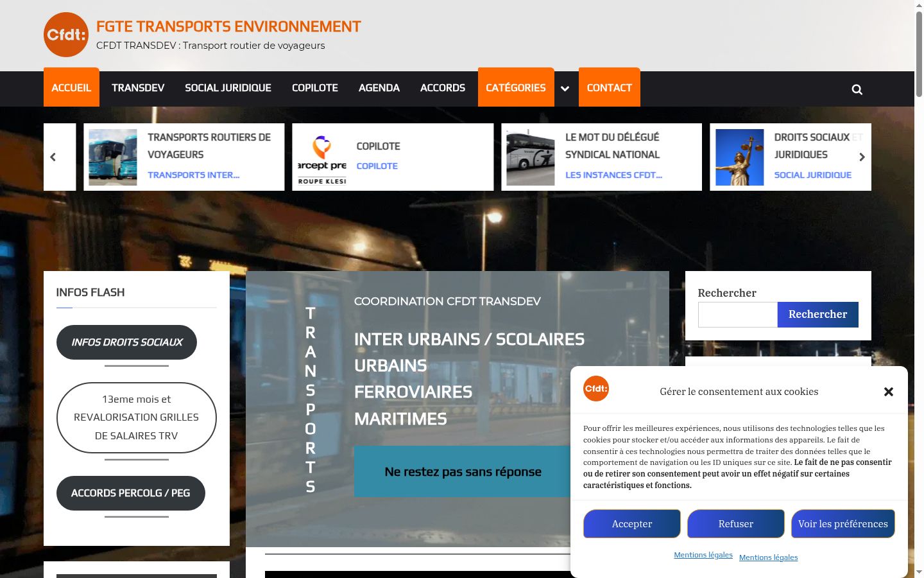Close the cookie consent dialog

point(889,392)
